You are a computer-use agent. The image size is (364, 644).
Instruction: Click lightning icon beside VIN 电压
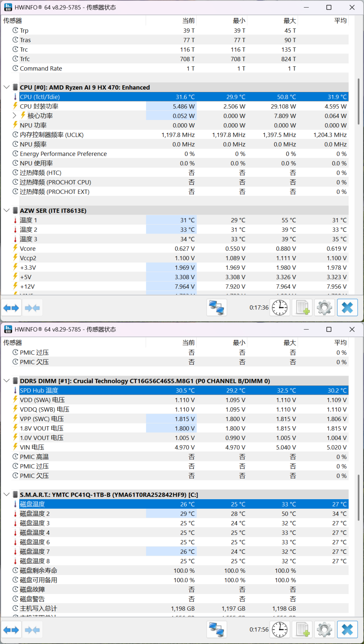(x=15, y=447)
